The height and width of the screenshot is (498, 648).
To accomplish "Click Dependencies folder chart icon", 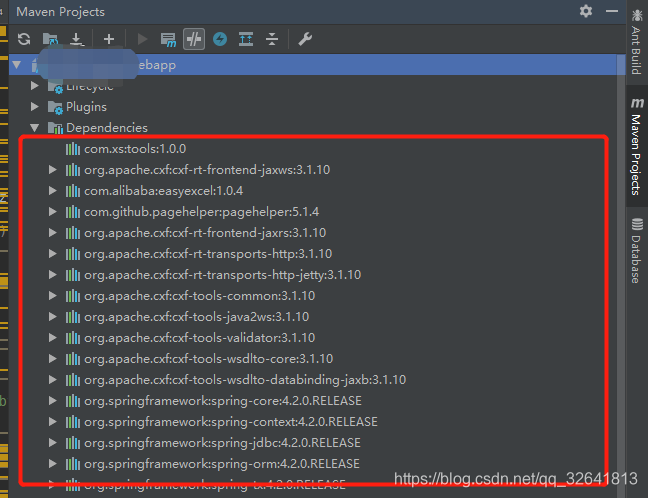I will point(55,129).
